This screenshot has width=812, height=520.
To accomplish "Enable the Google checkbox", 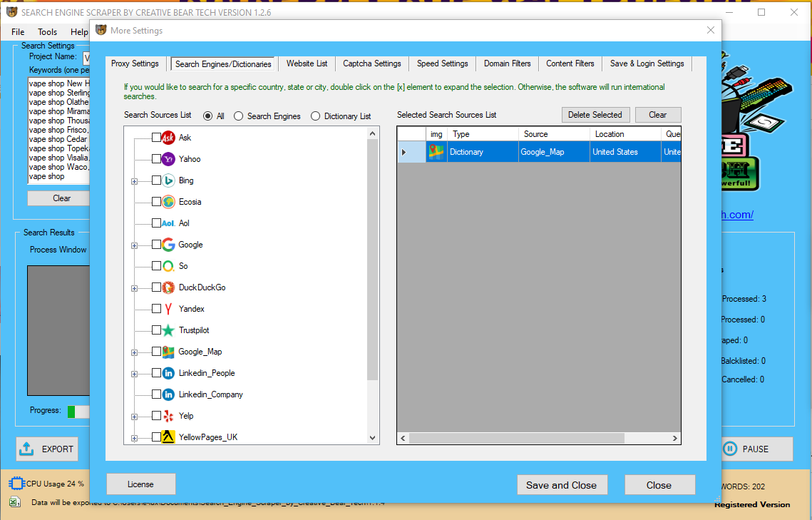I will tap(156, 245).
